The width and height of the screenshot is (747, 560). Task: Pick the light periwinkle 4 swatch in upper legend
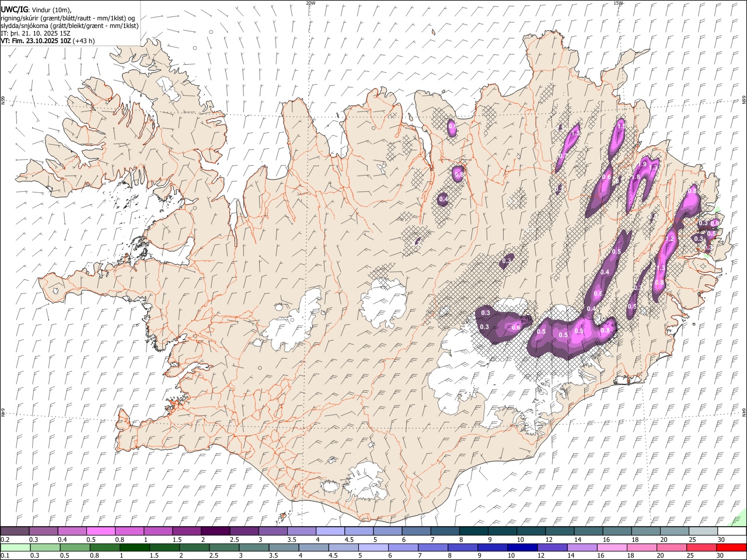[330, 531]
